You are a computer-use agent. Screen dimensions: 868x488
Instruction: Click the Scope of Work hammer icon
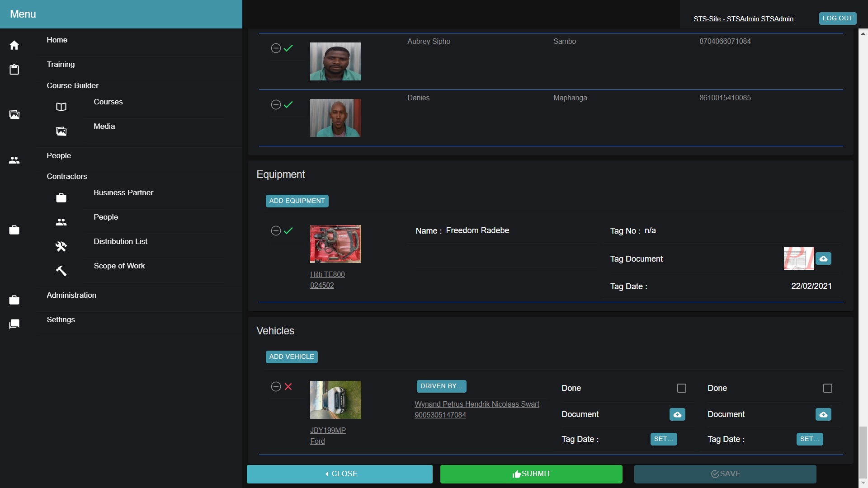click(x=61, y=271)
